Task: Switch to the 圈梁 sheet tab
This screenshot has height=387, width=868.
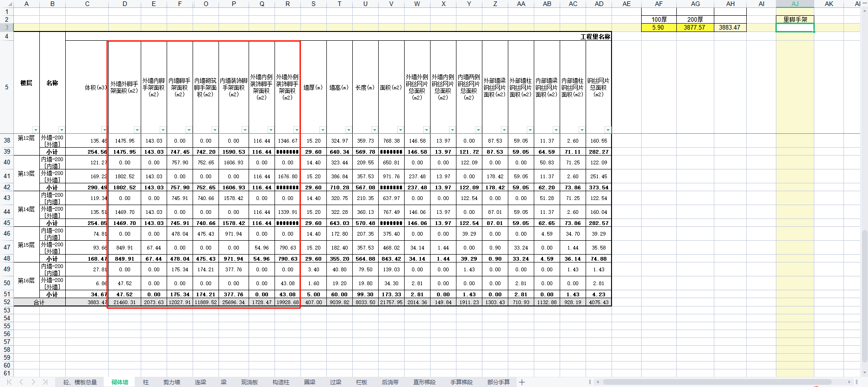Action: pos(310,382)
